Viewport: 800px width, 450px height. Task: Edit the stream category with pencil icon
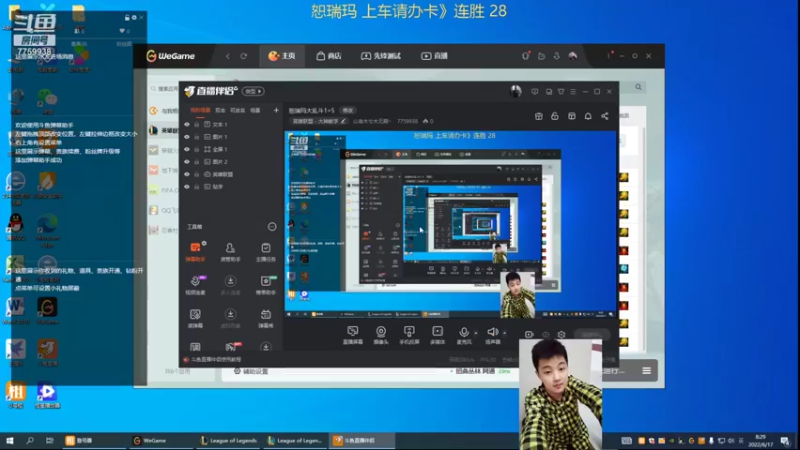(x=343, y=121)
